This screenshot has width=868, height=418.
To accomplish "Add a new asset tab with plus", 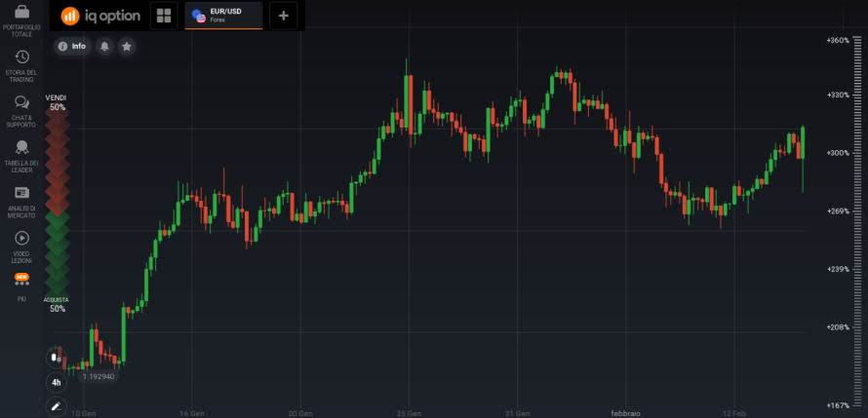I will click(x=283, y=16).
